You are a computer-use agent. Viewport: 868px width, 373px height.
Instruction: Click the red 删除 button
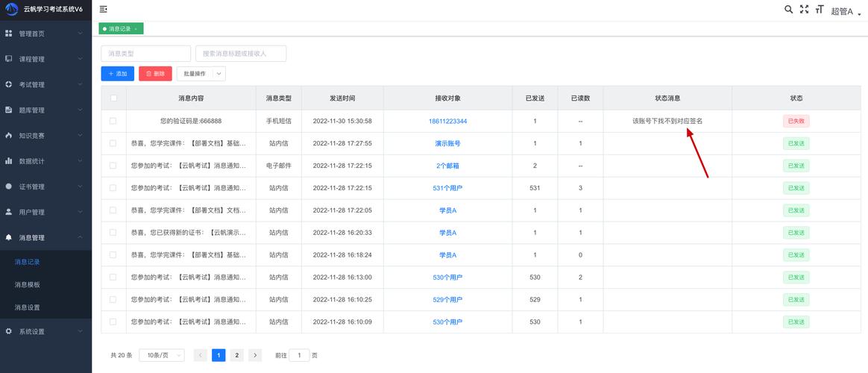[x=156, y=74]
